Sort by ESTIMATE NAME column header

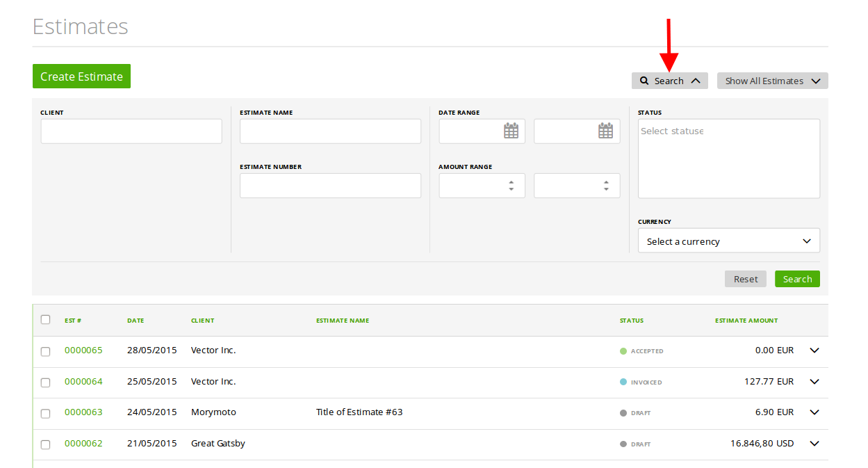(343, 321)
